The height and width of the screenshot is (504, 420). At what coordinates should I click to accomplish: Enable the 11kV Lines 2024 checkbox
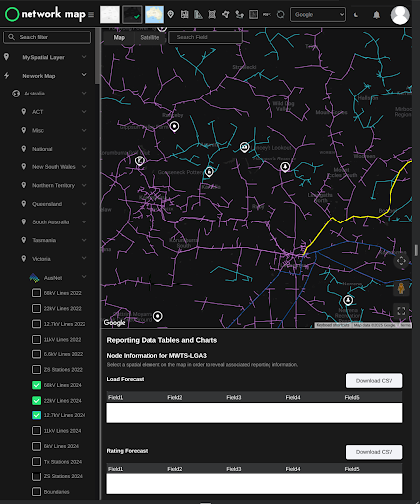(x=36, y=431)
